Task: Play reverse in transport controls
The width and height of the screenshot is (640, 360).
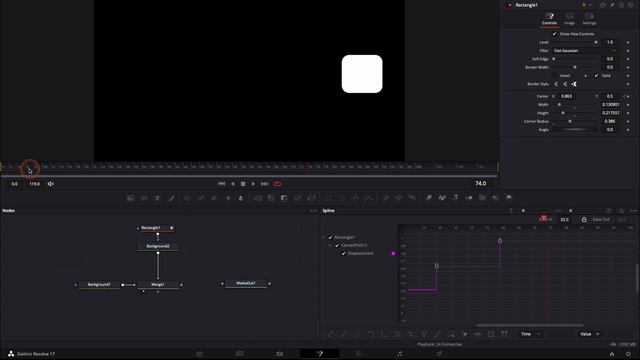Action: point(233,184)
